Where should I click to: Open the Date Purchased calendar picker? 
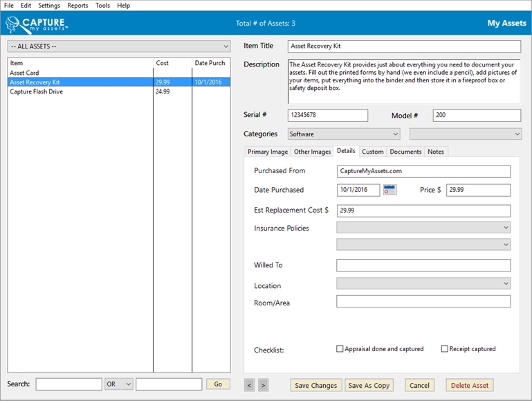point(389,190)
